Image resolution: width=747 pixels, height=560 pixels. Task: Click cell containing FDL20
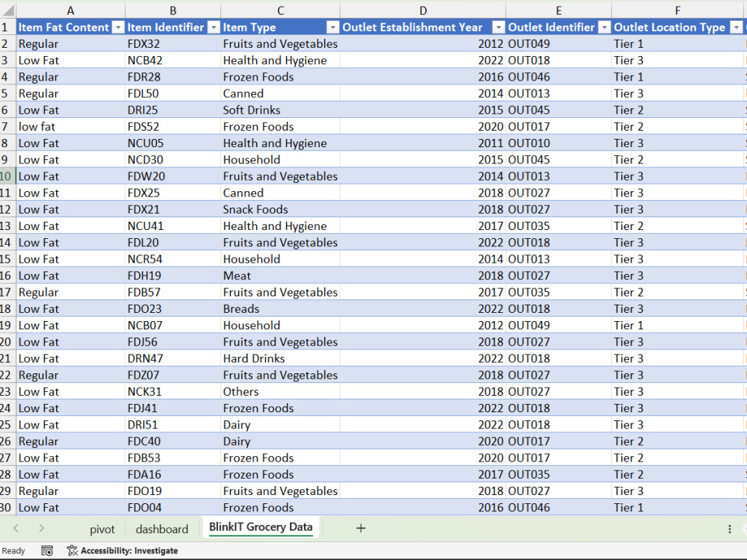point(173,243)
